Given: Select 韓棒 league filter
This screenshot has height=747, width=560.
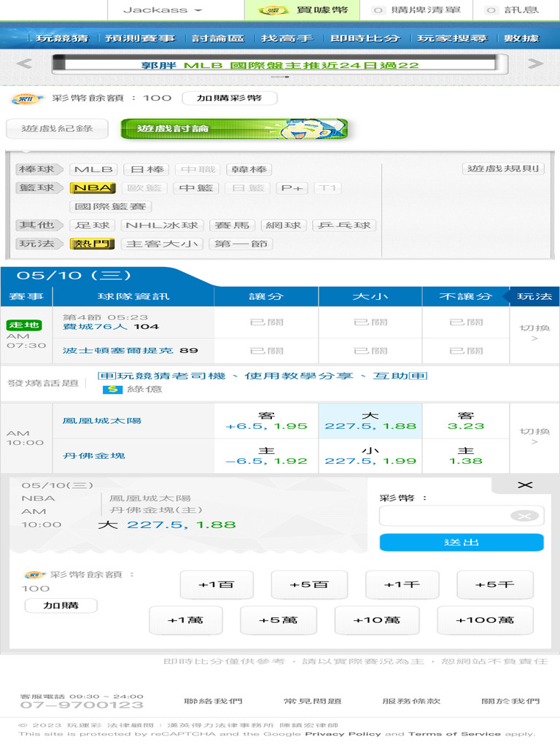Looking at the screenshot, I should point(249,169).
